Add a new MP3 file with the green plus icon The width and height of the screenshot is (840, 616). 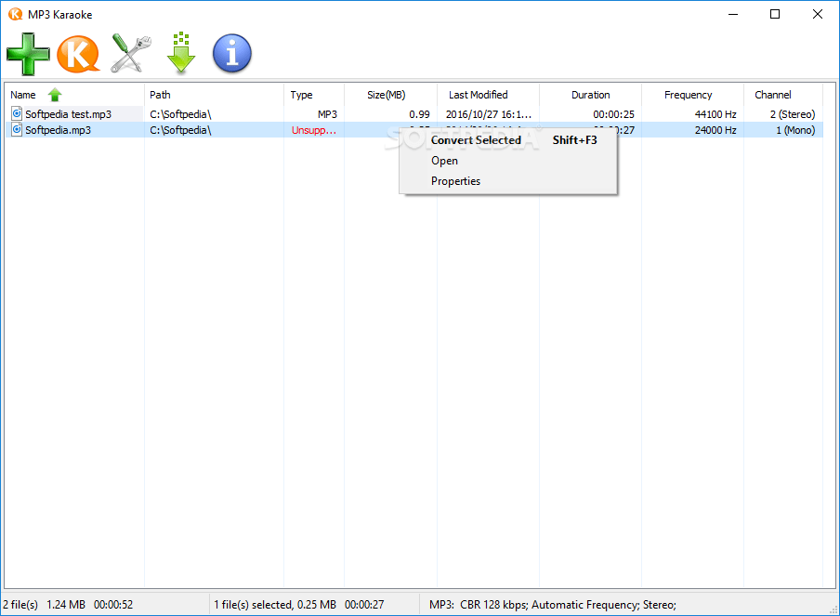click(28, 53)
